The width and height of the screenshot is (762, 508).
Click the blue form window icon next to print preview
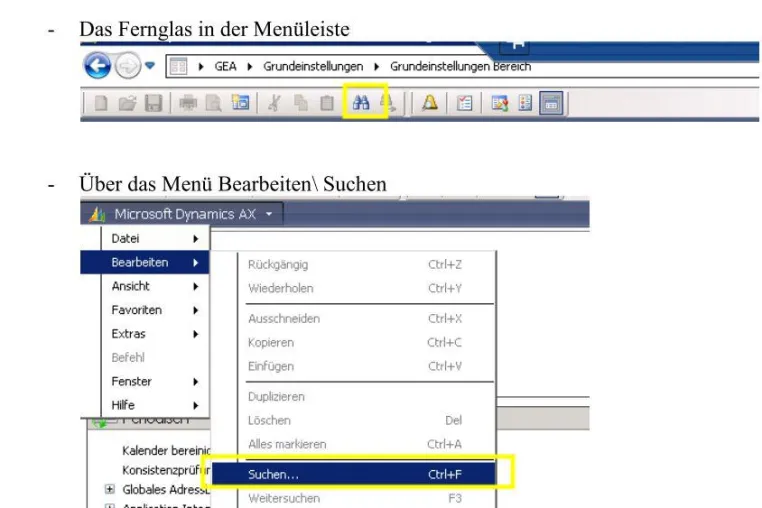click(x=240, y=103)
